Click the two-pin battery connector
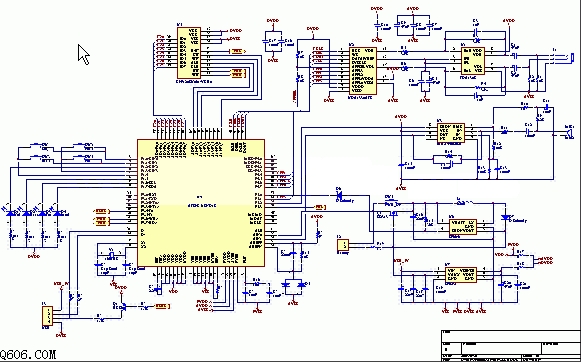This screenshot has height=362, width=581. [x=343, y=245]
